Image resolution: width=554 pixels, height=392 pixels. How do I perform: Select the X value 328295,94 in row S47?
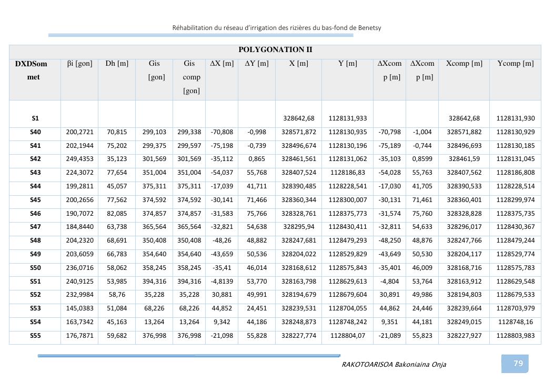pos(298,227)
